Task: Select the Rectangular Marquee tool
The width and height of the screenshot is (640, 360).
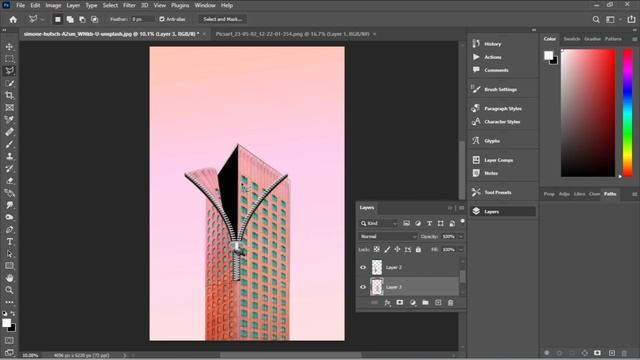Action: tap(9, 59)
